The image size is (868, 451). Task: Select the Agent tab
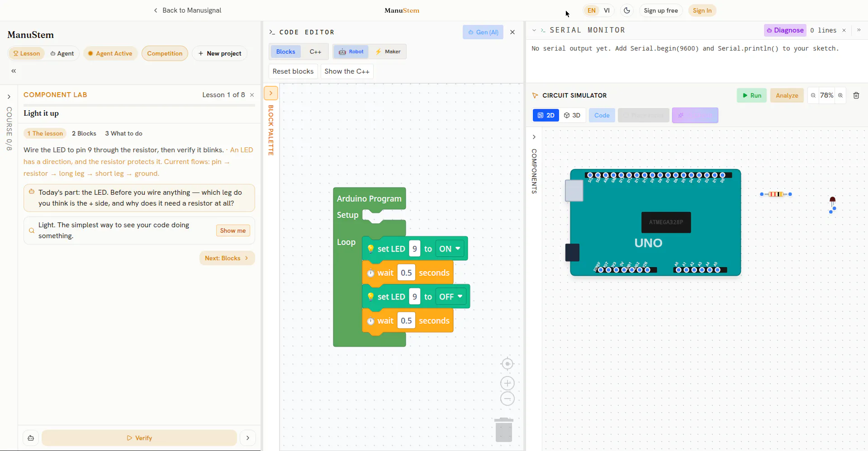[x=62, y=53]
